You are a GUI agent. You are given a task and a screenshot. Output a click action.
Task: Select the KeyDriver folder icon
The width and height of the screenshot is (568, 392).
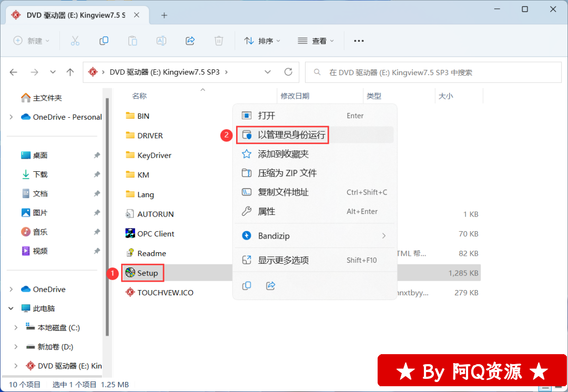click(130, 155)
